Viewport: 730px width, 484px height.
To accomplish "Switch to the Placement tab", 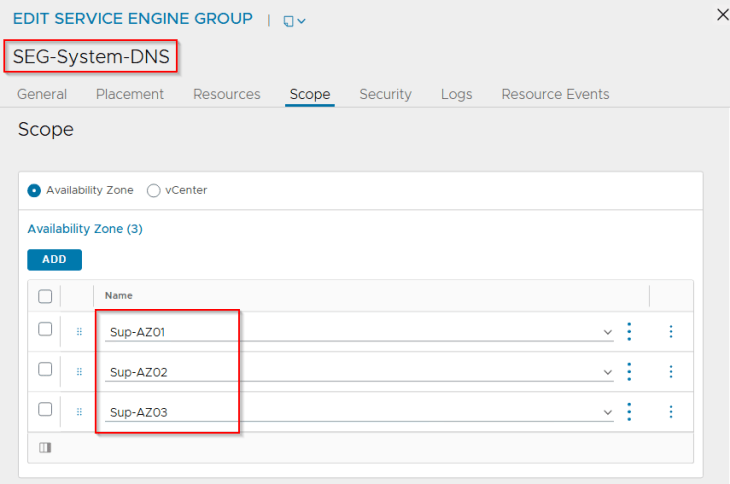I will click(130, 94).
